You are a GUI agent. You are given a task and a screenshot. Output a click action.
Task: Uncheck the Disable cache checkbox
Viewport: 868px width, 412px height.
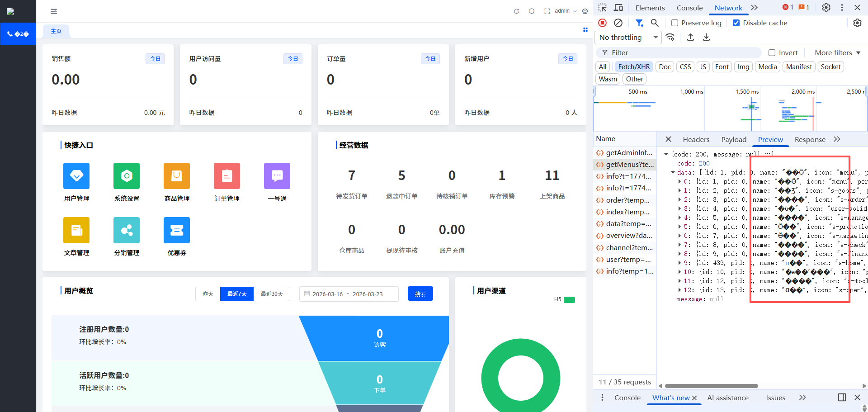(x=736, y=23)
